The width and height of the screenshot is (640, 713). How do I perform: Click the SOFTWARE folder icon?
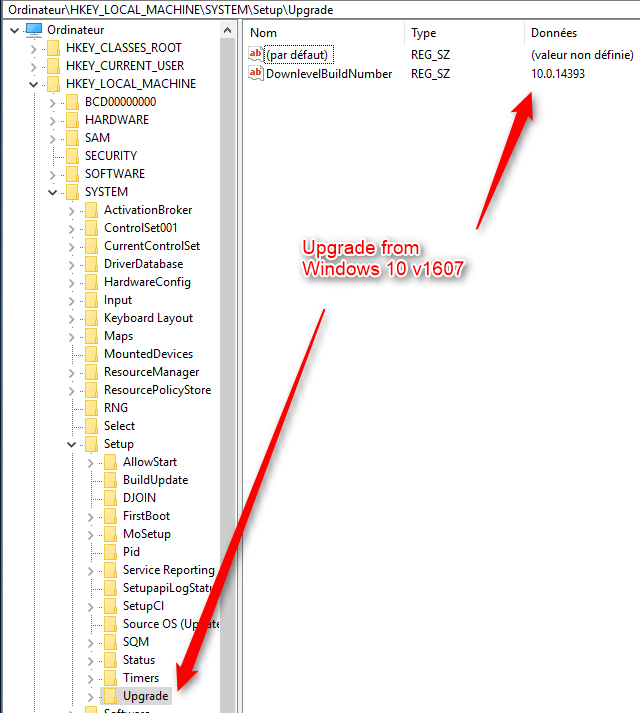click(x=72, y=174)
